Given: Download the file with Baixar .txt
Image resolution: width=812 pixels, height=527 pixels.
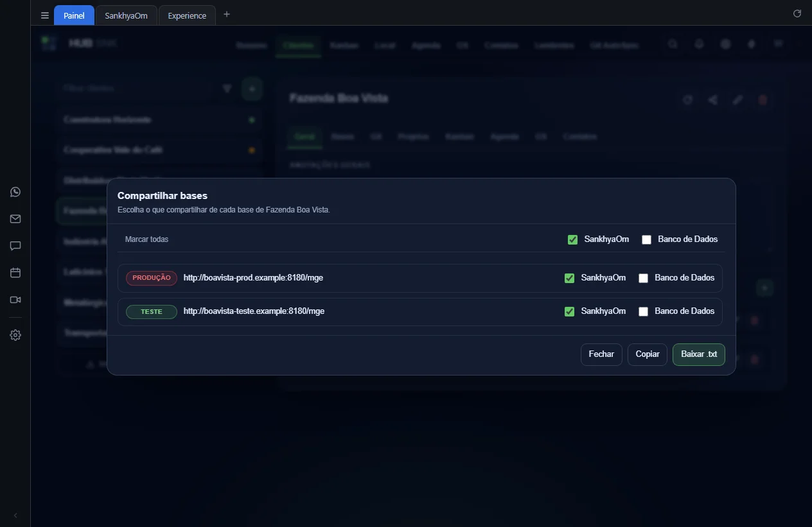Looking at the screenshot, I should click(x=699, y=354).
